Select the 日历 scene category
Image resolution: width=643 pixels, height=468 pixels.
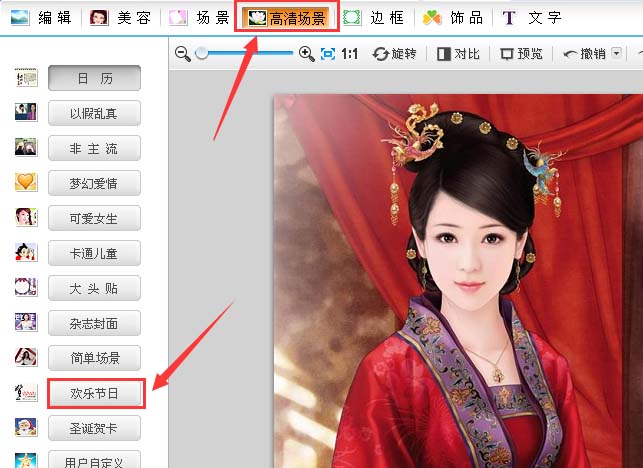click(94, 78)
